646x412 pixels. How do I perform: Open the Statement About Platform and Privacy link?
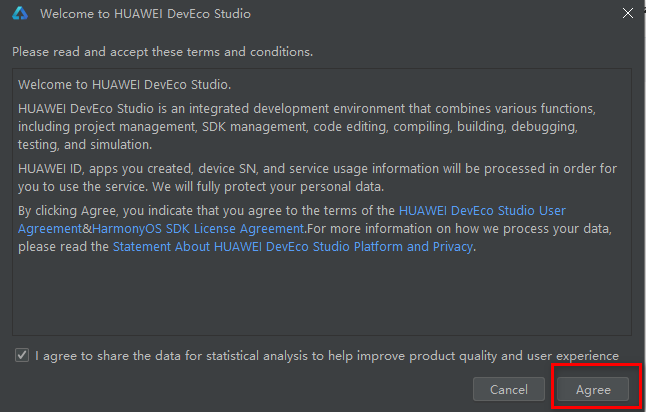point(292,246)
